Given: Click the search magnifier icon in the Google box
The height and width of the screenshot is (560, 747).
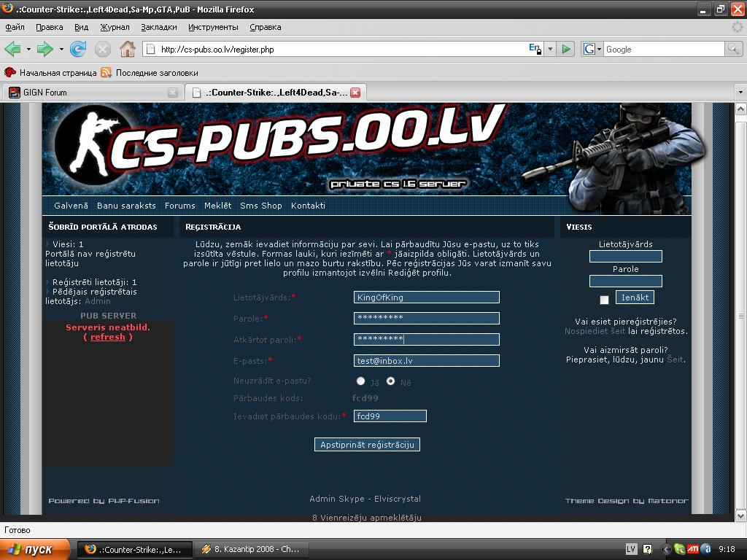Looking at the screenshot, I should click(x=733, y=49).
